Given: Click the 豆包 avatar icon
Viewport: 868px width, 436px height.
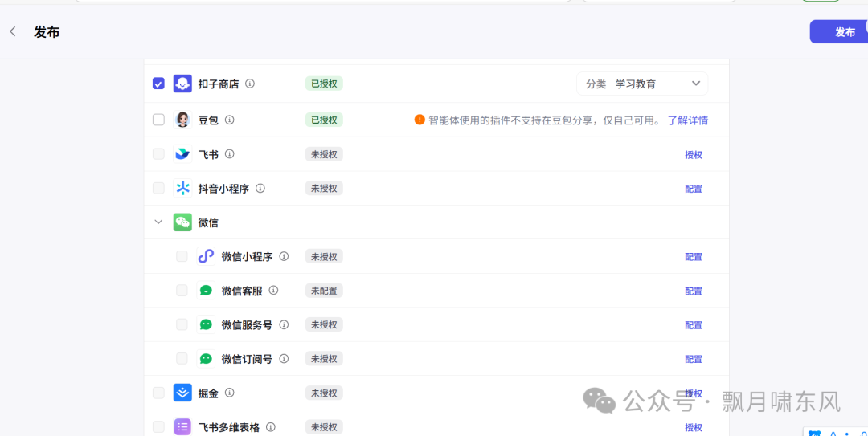Looking at the screenshot, I should click(x=182, y=120).
